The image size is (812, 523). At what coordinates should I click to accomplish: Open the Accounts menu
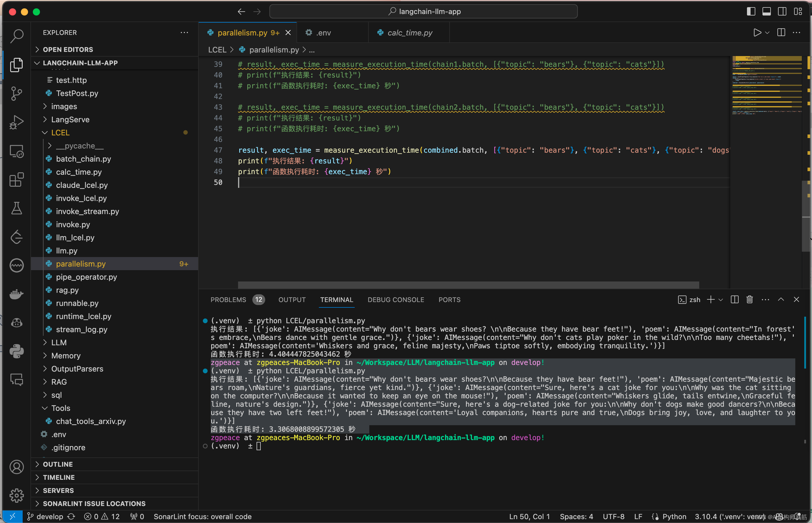[17, 467]
